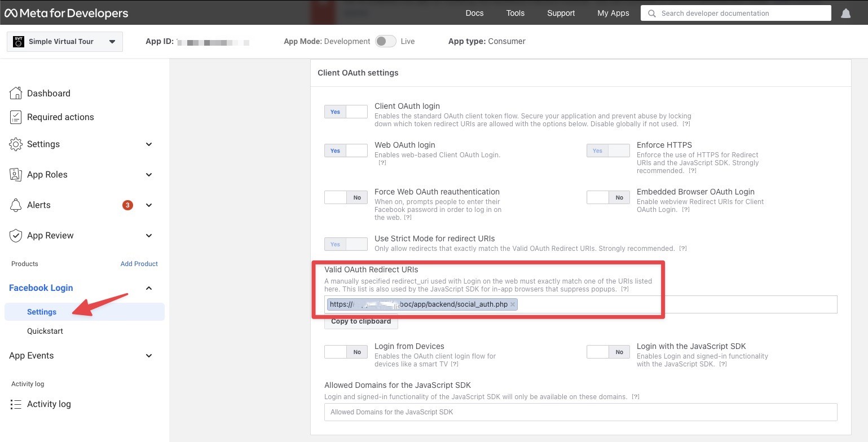
Task: Open Alerts via the bell icon
Action: tap(16, 205)
